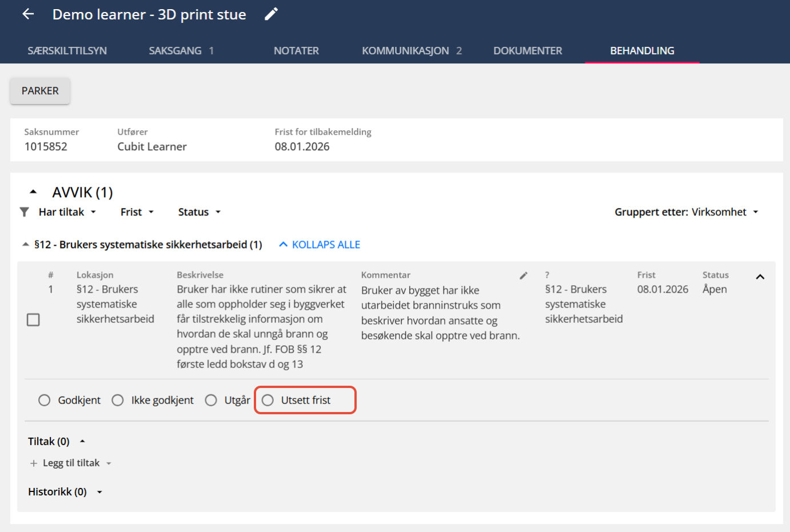Tick the checkbox for avvik row 1
Image resolution: width=790 pixels, height=532 pixels.
click(33, 319)
